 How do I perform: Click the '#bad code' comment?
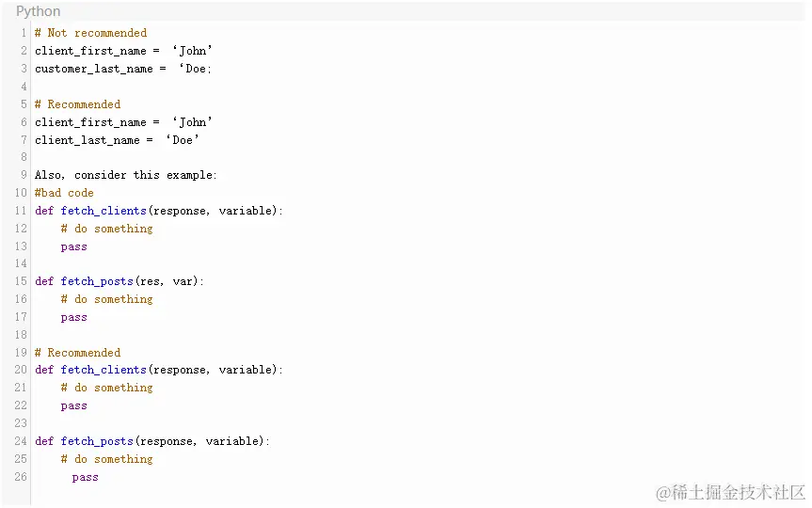64,193
